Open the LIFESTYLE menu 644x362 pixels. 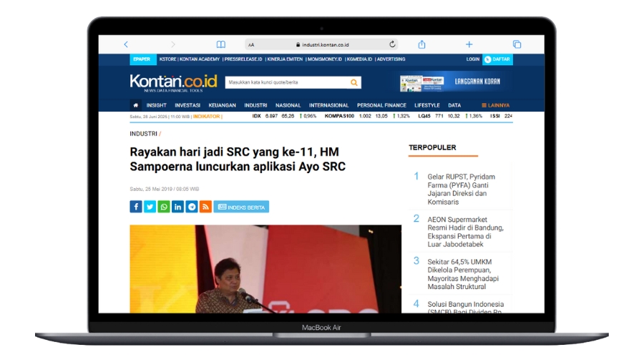(x=427, y=105)
